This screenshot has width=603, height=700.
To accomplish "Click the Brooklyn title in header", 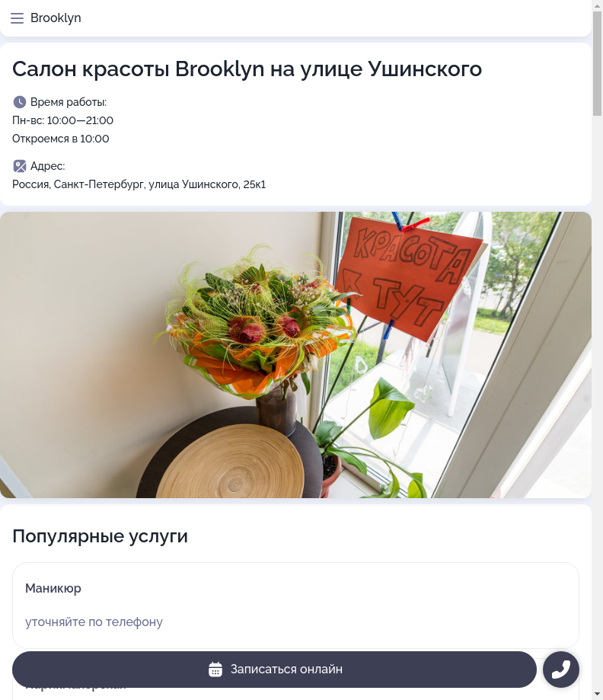I will pyautogui.click(x=56, y=18).
